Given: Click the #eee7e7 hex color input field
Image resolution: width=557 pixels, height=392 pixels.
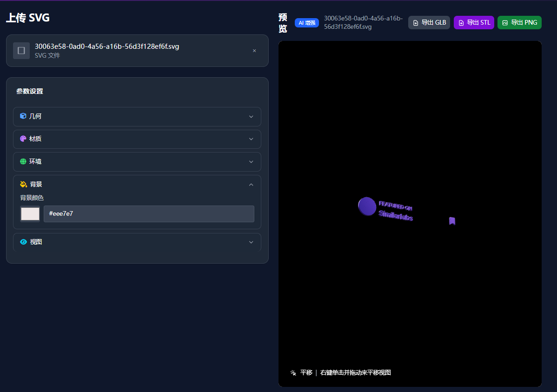Looking at the screenshot, I should tap(149, 214).
